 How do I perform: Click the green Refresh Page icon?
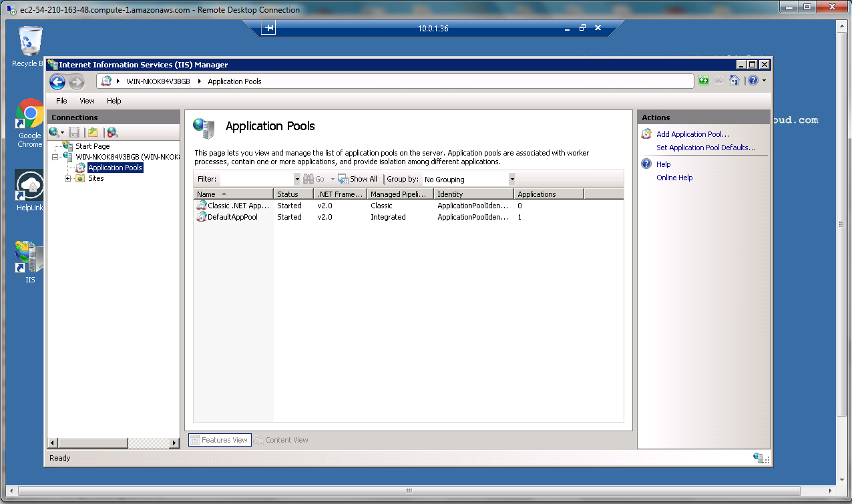(x=704, y=81)
